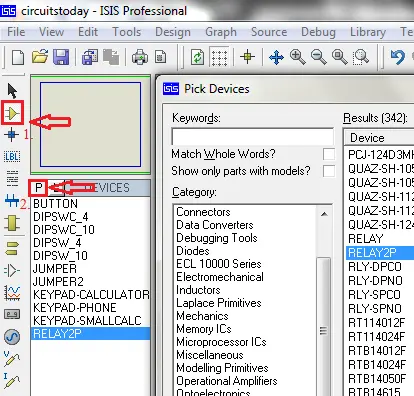Select the Connectors category
Screen dimensions: 414x396
coord(203,212)
